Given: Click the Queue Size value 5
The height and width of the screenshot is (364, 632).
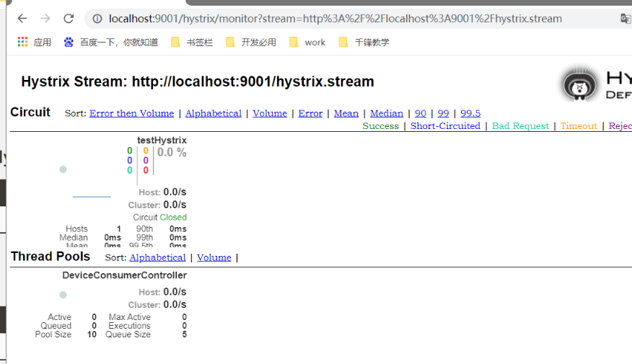Looking at the screenshot, I should click(x=184, y=334).
